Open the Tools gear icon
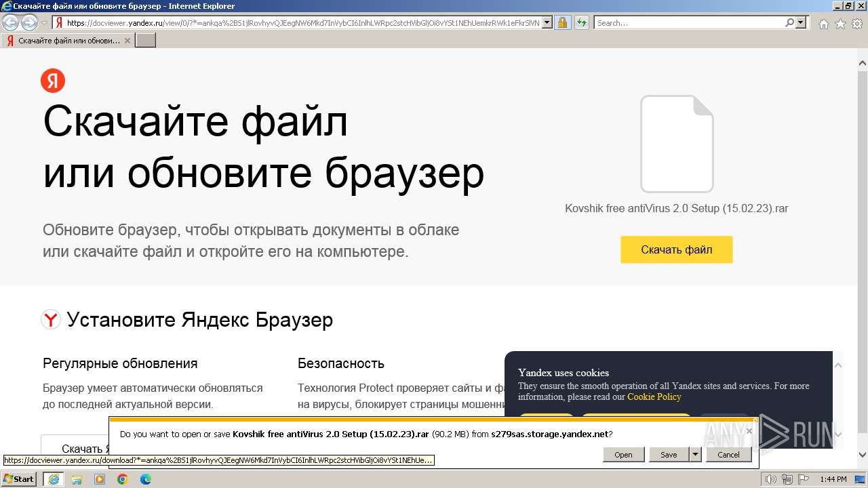This screenshot has width=868, height=488. [x=857, y=24]
